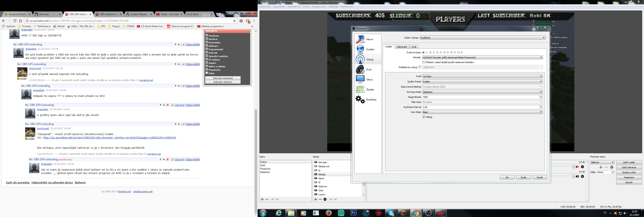Move selected source down in Zdroje

coord(335,199)
